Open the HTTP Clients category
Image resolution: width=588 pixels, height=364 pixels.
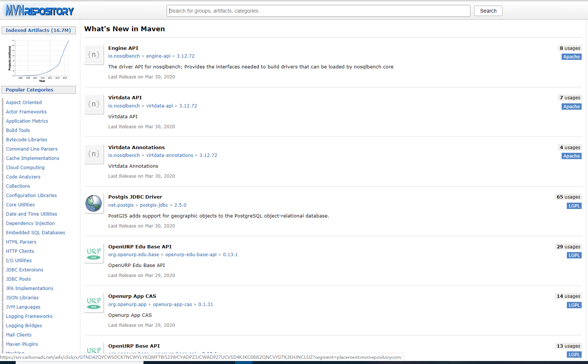[x=20, y=251]
